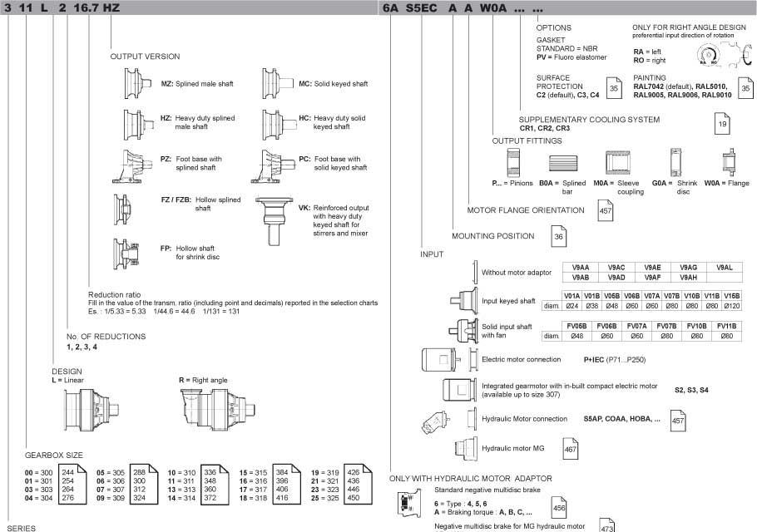Click the MZ splined male shaft drawing

136,84
